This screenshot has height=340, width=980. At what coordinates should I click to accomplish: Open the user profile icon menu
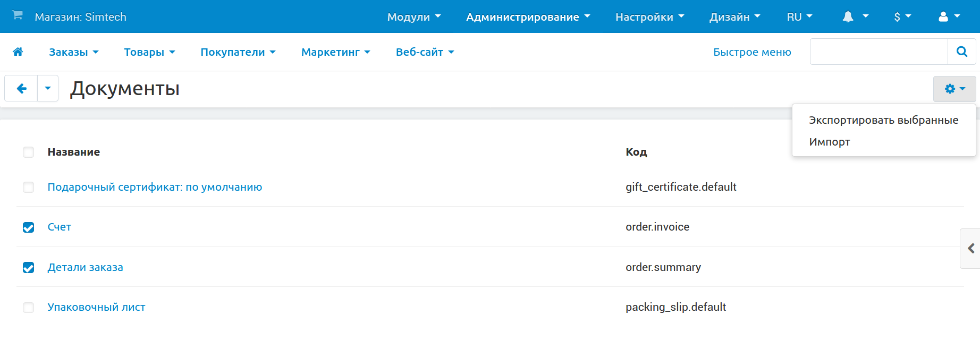pyautogui.click(x=949, y=16)
